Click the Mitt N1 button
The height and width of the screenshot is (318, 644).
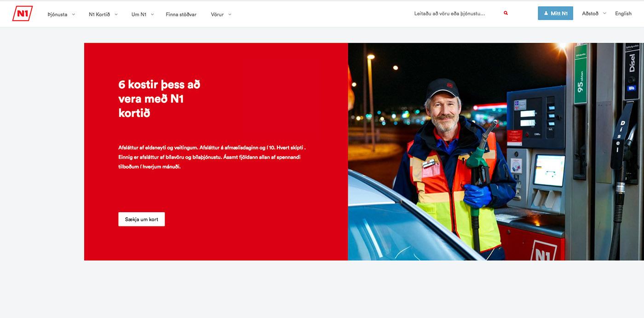556,13
